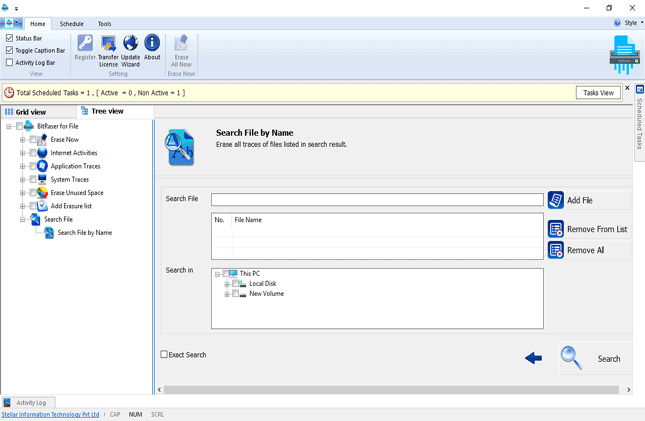645x421 pixels.
Task: Open the About information icon
Action: pos(152,44)
